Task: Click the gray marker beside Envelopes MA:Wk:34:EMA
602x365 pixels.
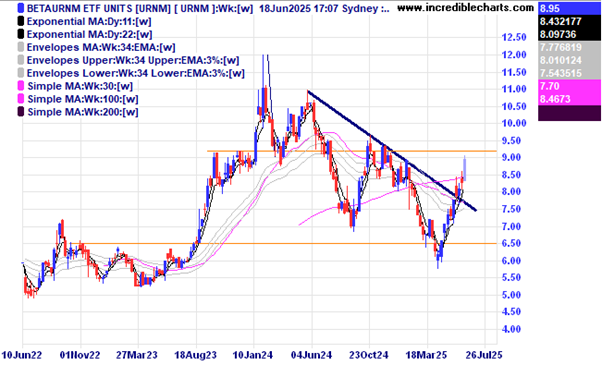Action: 21,47
